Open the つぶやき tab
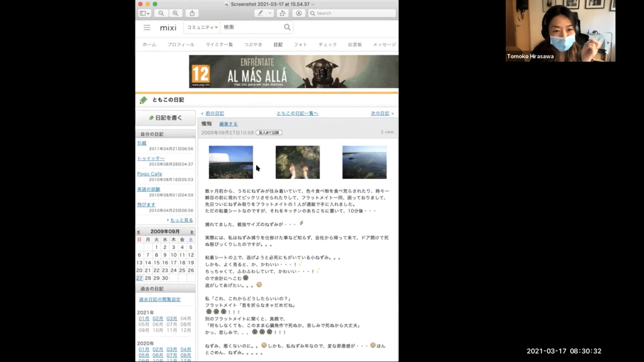The height and width of the screenshot is (362, 644). tap(253, 44)
